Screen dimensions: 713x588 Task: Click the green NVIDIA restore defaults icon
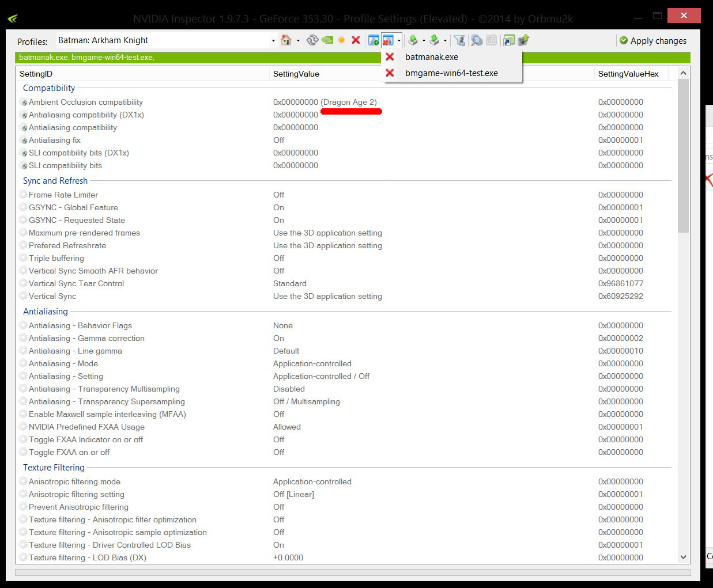click(327, 40)
